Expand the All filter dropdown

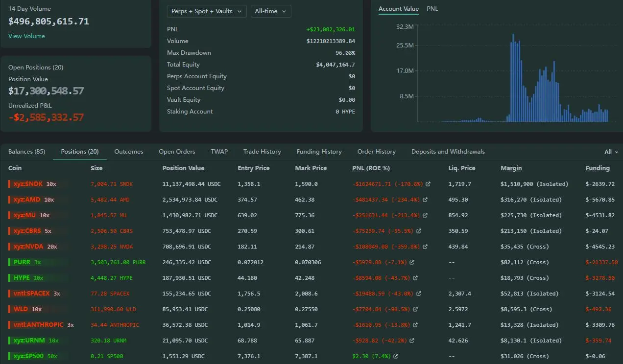pos(611,152)
